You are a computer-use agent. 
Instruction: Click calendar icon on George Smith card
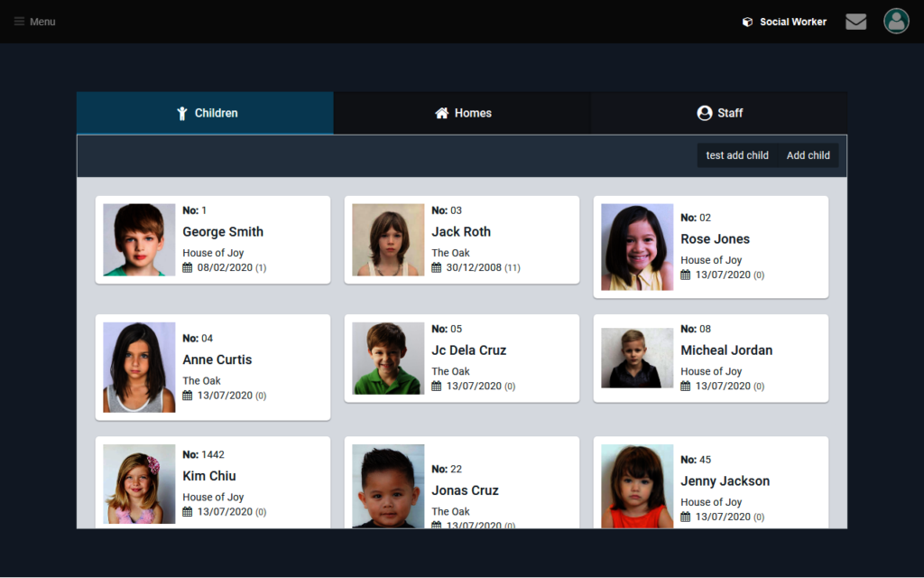click(188, 268)
